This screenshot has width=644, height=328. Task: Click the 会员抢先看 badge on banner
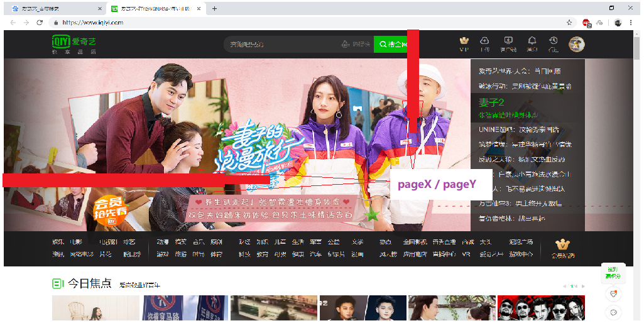click(x=111, y=212)
